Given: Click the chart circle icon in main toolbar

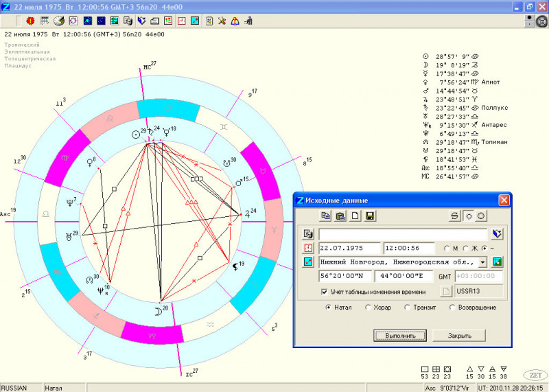Looking at the screenshot, I should click(x=73, y=21).
